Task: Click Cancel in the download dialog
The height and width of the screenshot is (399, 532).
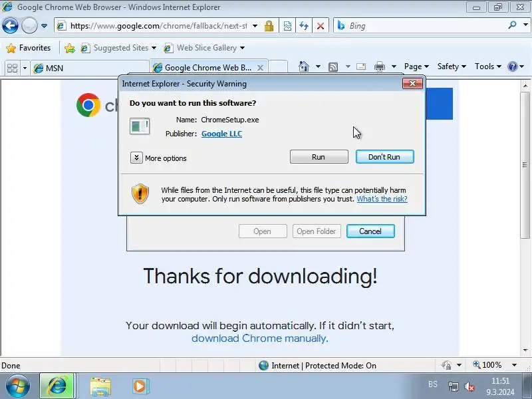Action: click(x=370, y=231)
